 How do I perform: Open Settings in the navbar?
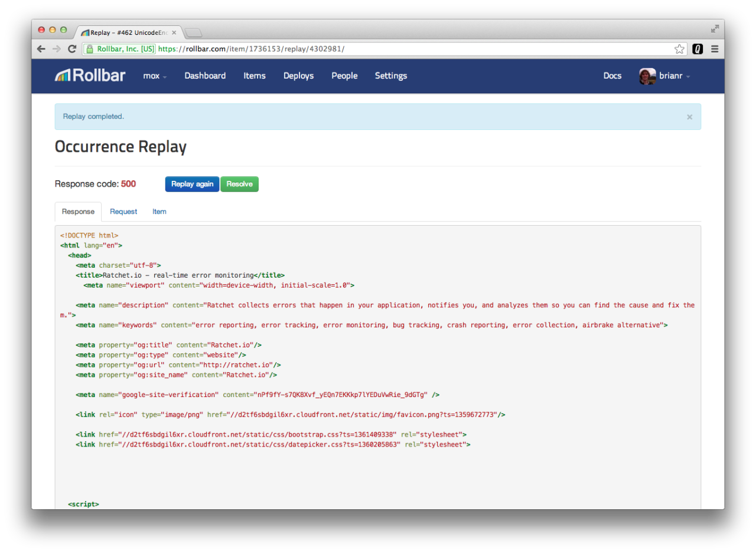coord(391,76)
